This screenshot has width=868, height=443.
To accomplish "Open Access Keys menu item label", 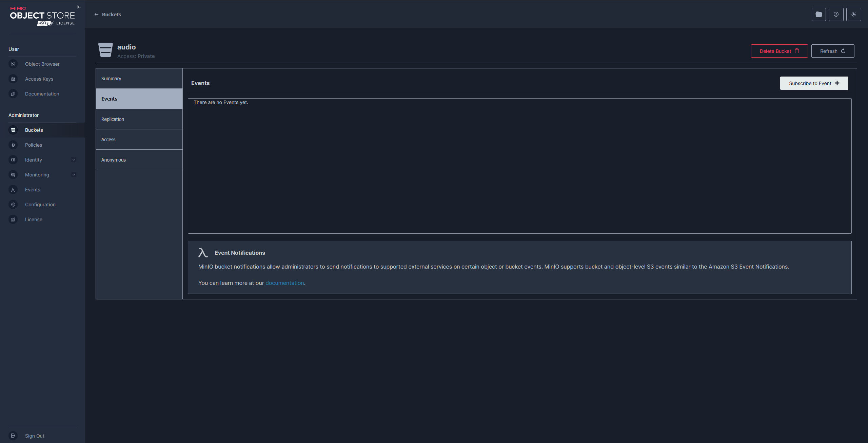I will pos(39,79).
